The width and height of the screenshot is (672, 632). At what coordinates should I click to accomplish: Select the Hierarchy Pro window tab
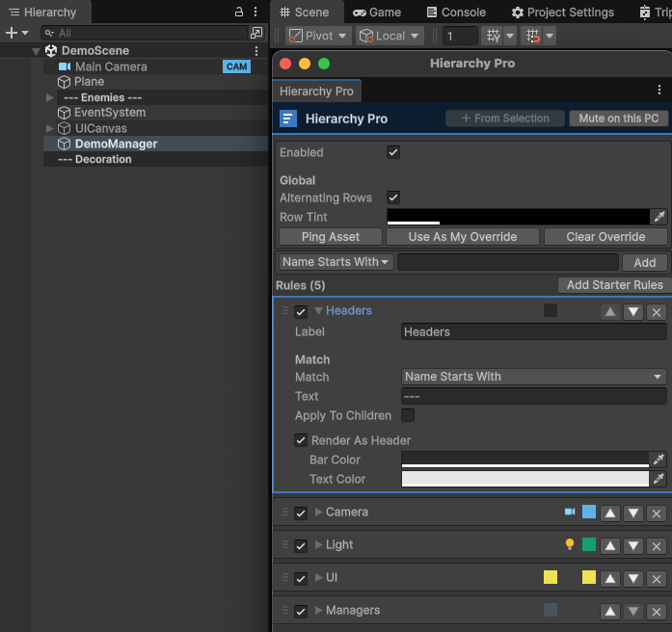316,92
